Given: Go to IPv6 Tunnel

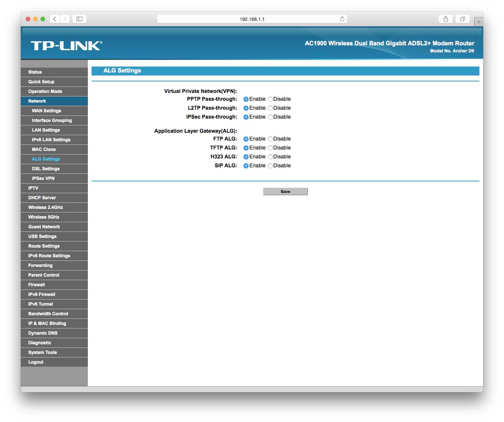Looking at the screenshot, I should coord(54,304).
